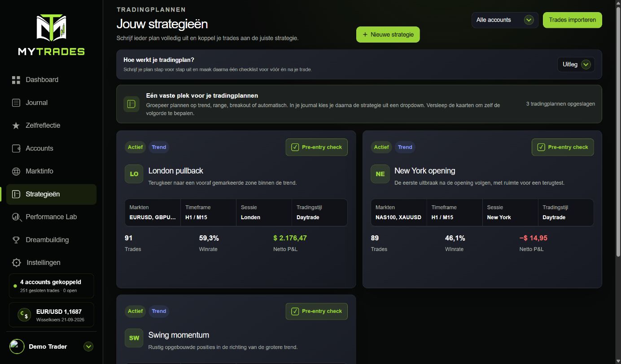
Task: Open Pre-entry check on Swing momentum
Action: (x=316, y=311)
